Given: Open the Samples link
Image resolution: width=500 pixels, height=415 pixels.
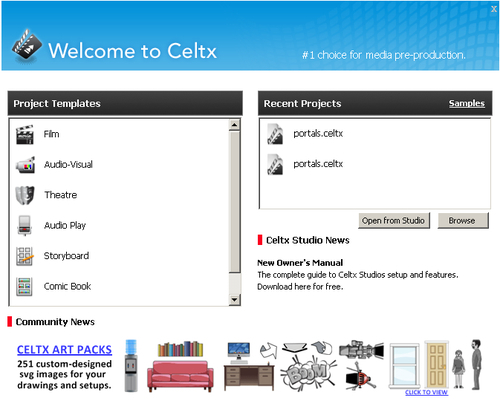Looking at the screenshot, I should (467, 103).
